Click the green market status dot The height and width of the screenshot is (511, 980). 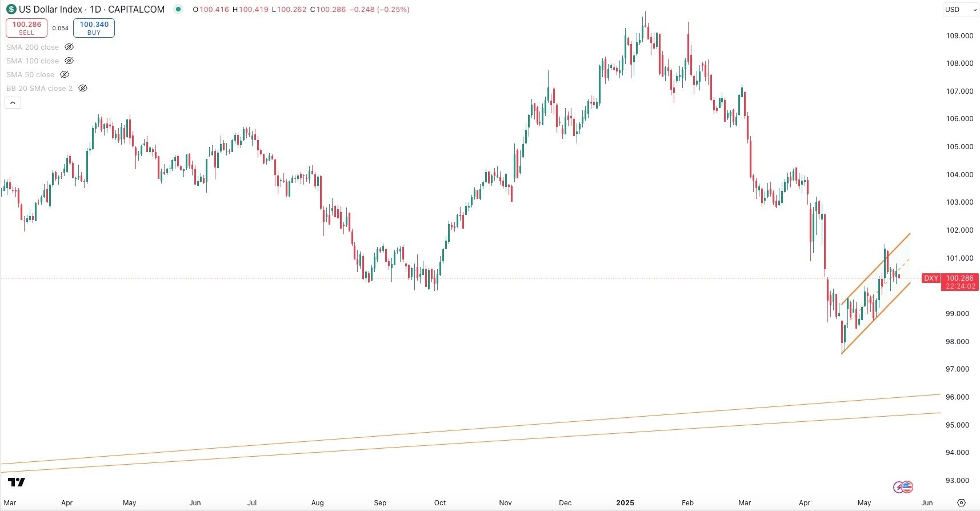[179, 9]
